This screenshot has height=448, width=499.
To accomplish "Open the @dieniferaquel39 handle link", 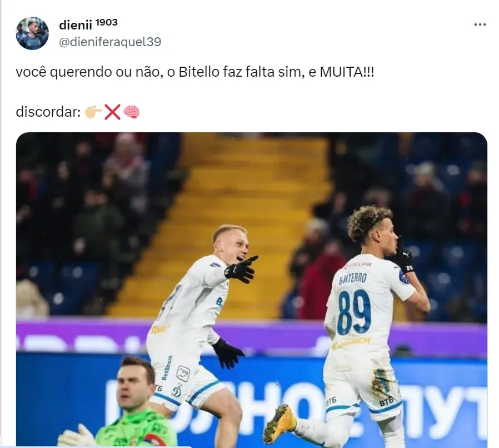I will pyautogui.click(x=110, y=42).
